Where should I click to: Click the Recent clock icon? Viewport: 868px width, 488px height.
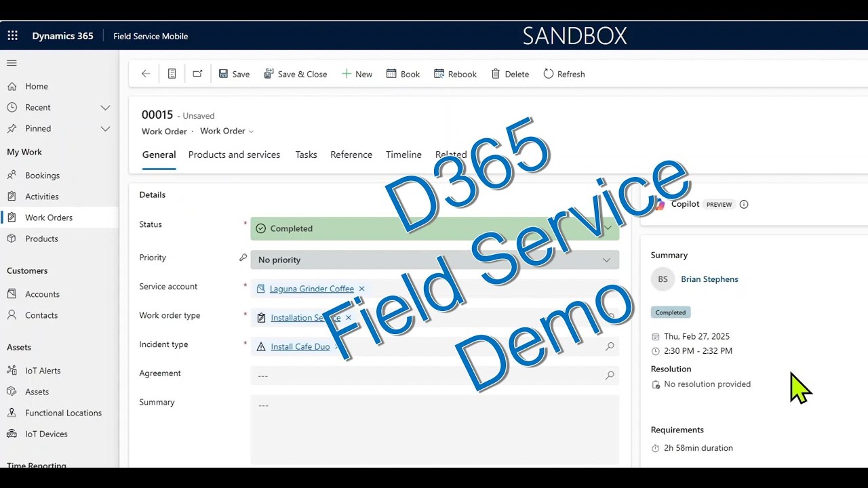(12, 107)
